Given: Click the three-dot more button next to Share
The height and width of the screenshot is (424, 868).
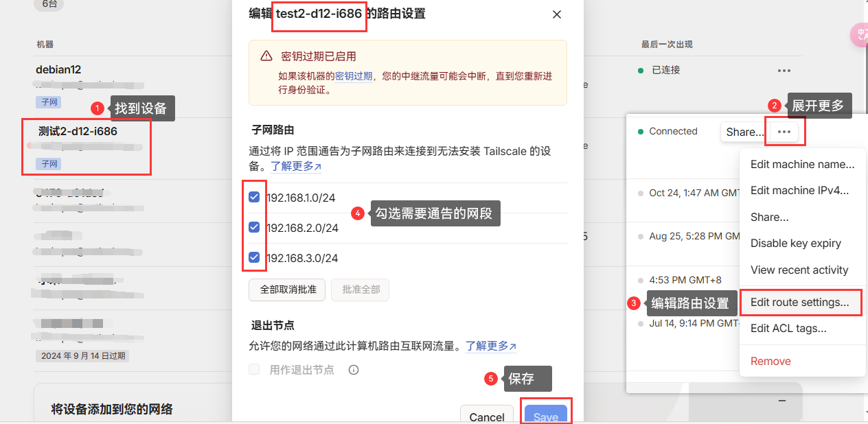Looking at the screenshot, I should point(784,132).
